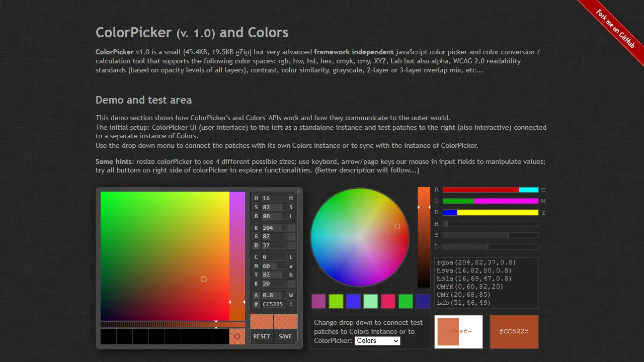Select the pink-red test patch swatch

point(388,301)
